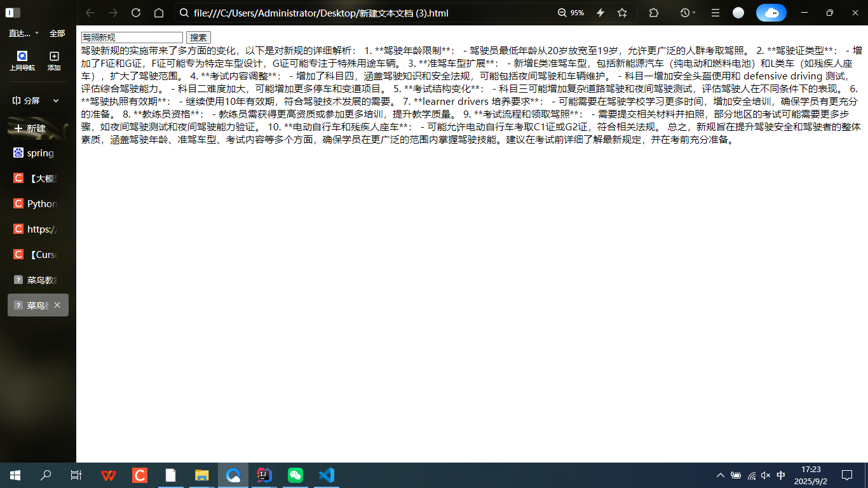Click the lightning speed-mode icon
The height and width of the screenshot is (488, 868).
coord(600,13)
